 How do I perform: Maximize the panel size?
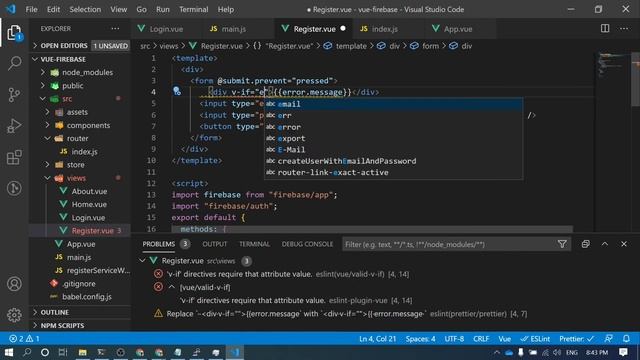(604, 244)
